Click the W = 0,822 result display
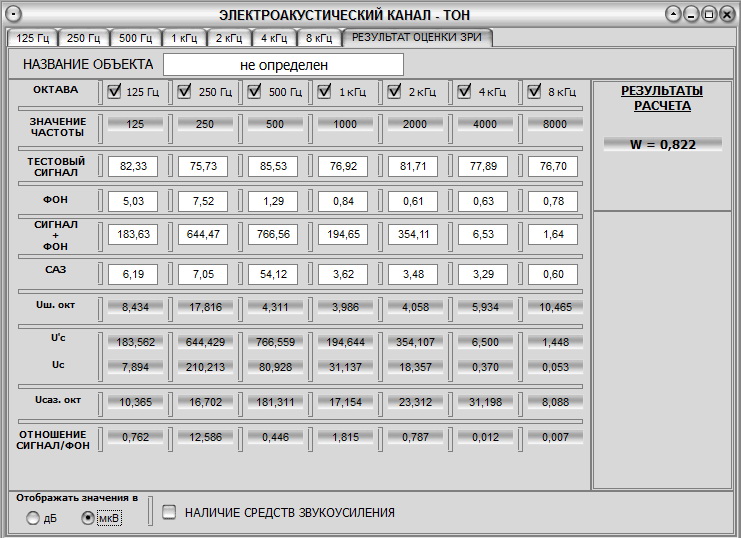Image resolution: width=741 pixels, height=538 pixels. (x=662, y=144)
